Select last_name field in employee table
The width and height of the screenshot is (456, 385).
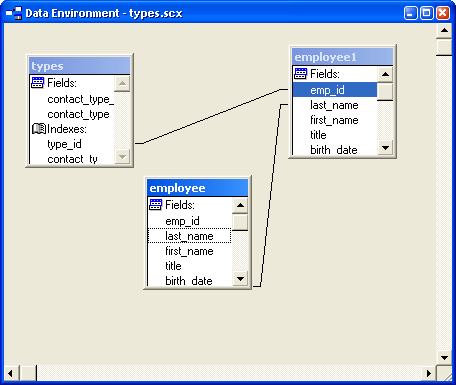pyautogui.click(x=189, y=236)
